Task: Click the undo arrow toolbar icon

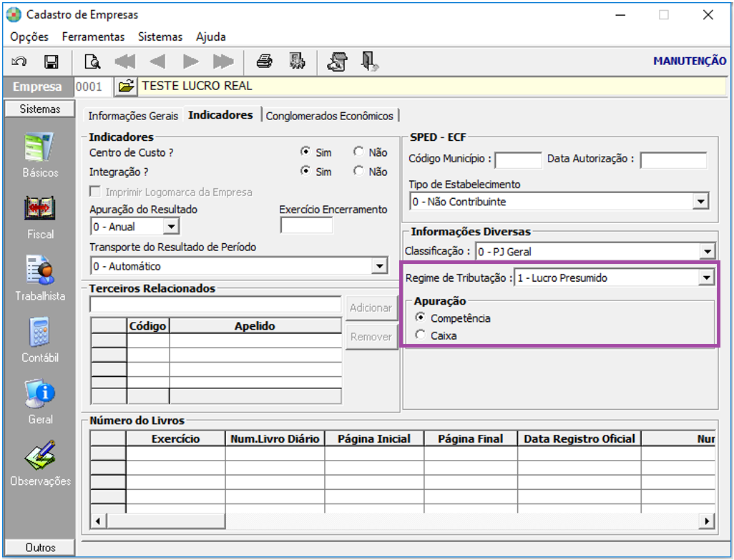Action: tap(19, 62)
